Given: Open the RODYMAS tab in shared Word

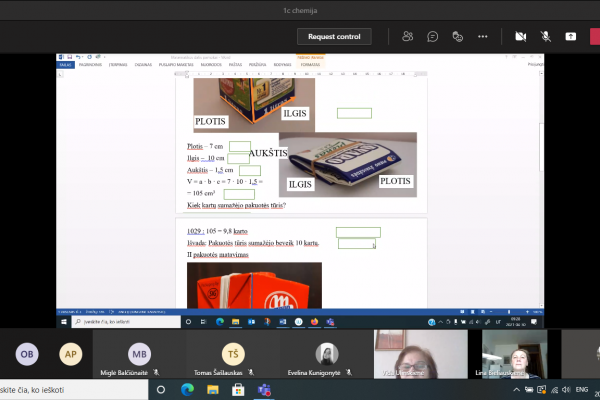Looking at the screenshot, I should pyautogui.click(x=282, y=65).
